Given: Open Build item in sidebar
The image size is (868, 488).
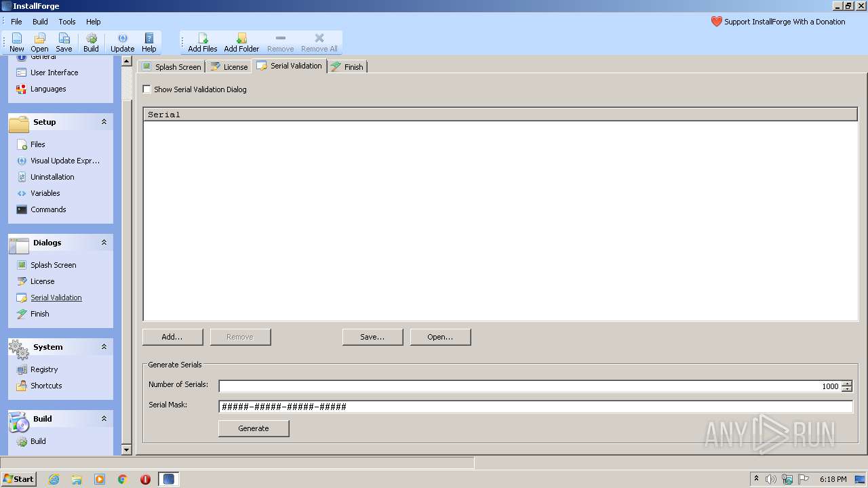Looking at the screenshot, I should click(38, 441).
